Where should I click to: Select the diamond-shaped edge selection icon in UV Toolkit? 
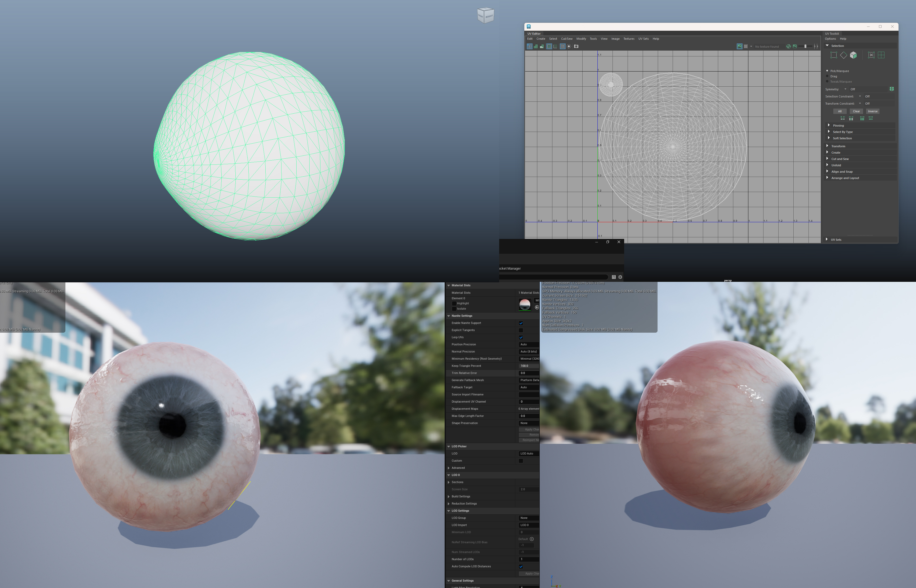click(x=843, y=55)
